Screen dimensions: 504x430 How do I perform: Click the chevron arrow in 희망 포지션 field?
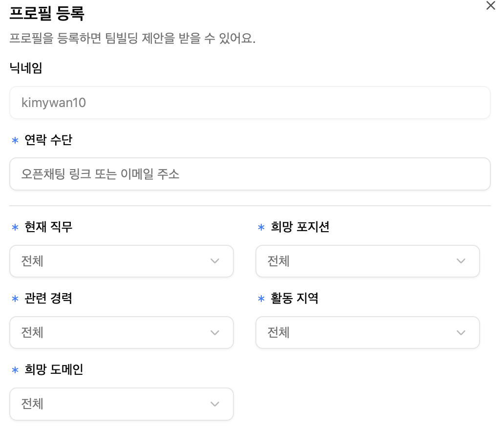tap(461, 261)
